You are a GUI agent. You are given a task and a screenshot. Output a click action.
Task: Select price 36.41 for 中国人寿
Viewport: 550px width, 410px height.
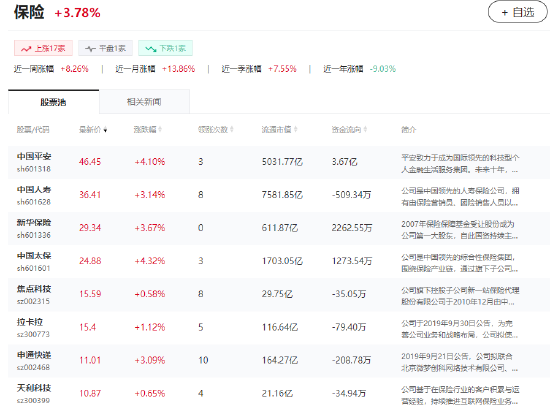[90, 195]
